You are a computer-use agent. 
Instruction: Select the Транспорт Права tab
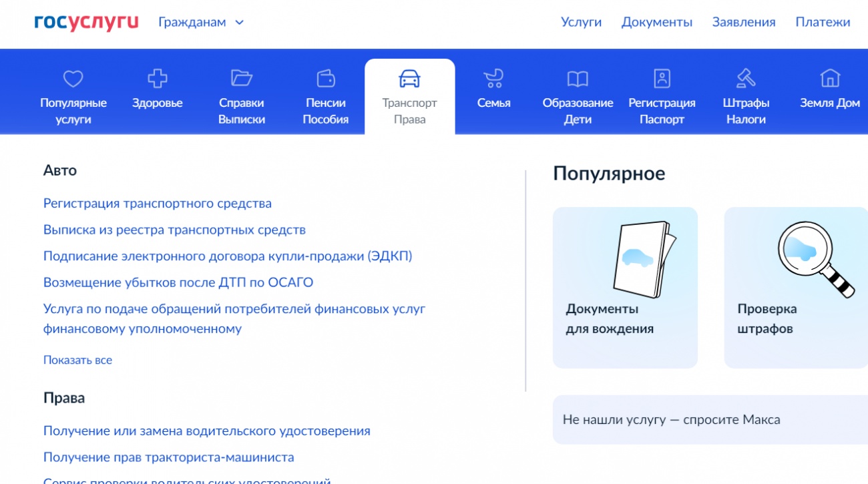click(409, 97)
